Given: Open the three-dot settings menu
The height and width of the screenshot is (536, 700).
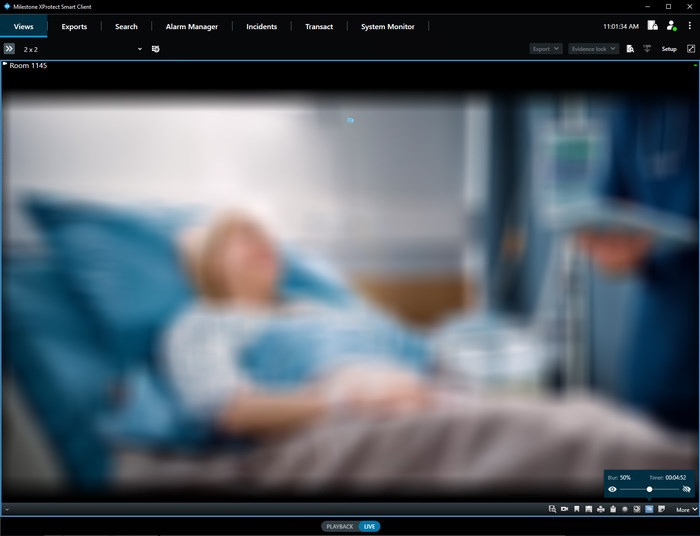Looking at the screenshot, I should point(690,26).
